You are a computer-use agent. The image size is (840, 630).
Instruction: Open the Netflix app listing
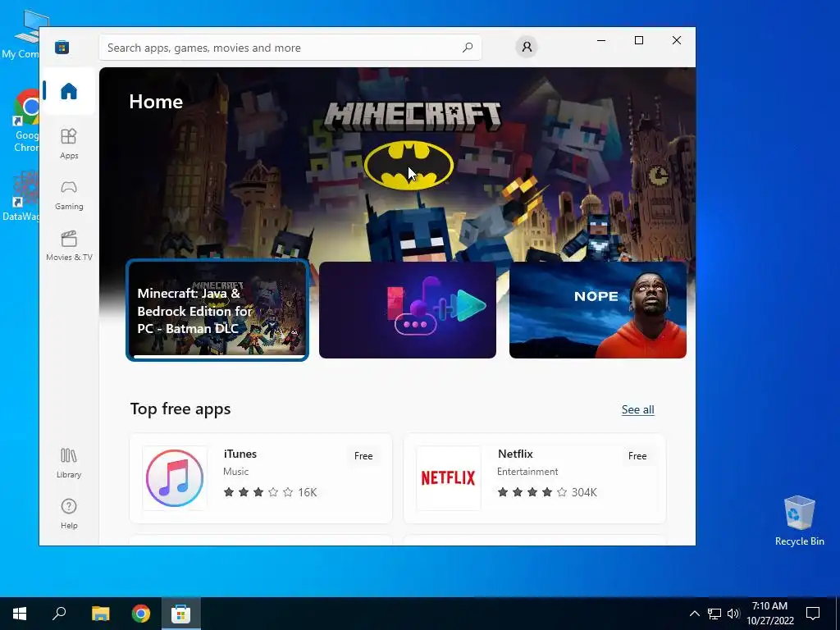click(535, 478)
